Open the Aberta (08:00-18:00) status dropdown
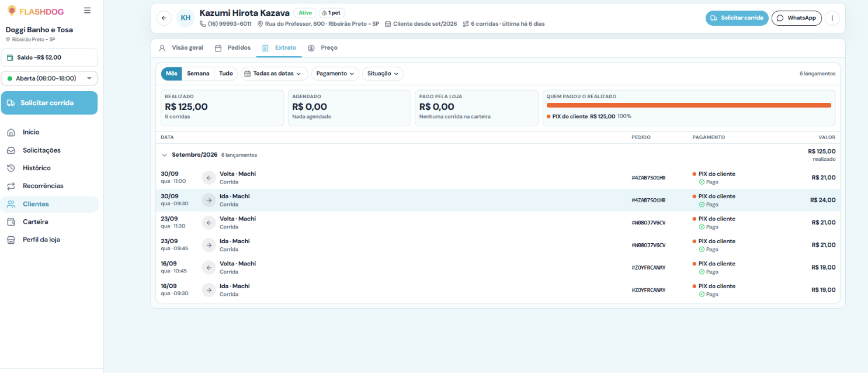Screen dimensions: 868x373 49,78
